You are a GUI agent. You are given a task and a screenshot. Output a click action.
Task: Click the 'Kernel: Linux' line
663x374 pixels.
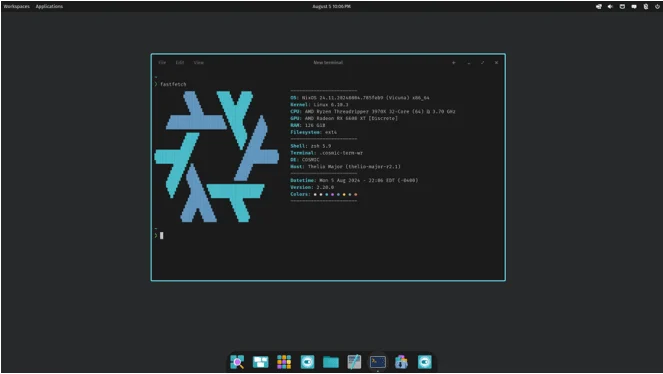[x=319, y=104]
